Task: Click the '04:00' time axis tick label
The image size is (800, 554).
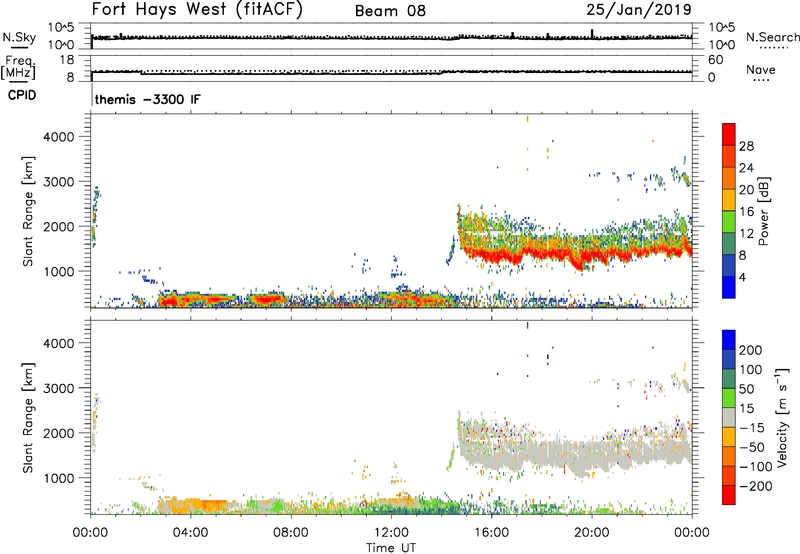Action: click(190, 533)
